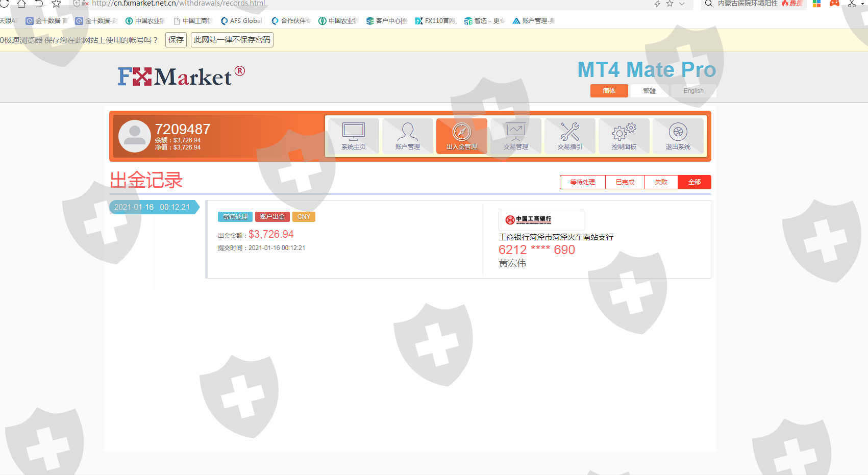Click the browser undo-arrow icon
This screenshot has width=868, height=475.
point(39,4)
